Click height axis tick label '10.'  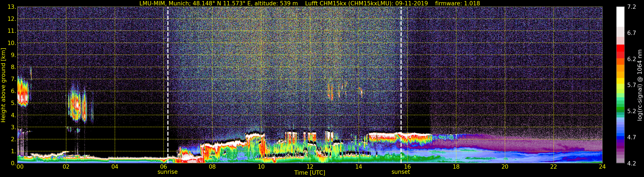click(x=12, y=43)
